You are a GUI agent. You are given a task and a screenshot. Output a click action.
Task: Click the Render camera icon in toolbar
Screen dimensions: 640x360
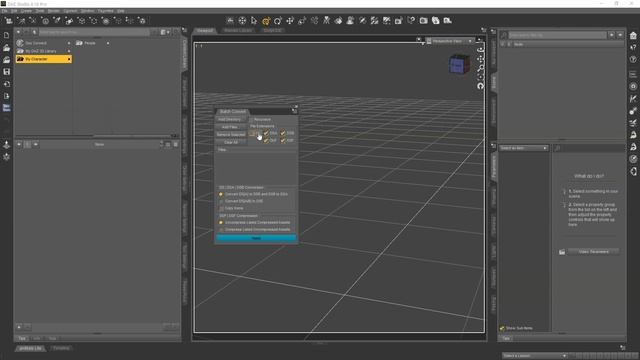(423, 20)
